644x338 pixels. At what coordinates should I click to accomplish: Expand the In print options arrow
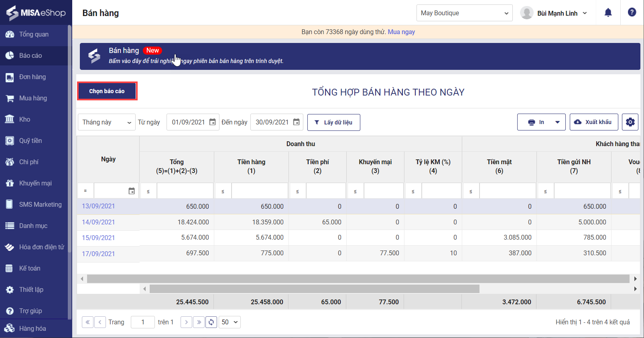coord(557,122)
